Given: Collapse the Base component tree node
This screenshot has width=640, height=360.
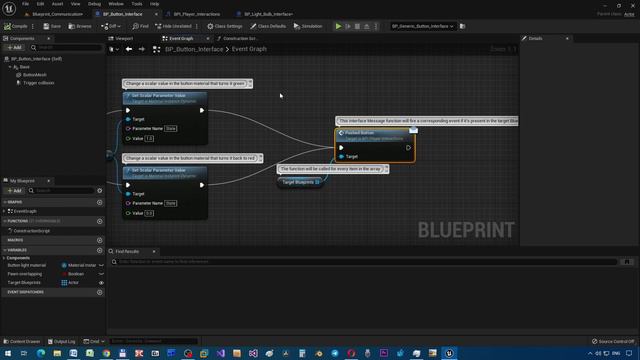Looking at the screenshot, I should (10, 67).
